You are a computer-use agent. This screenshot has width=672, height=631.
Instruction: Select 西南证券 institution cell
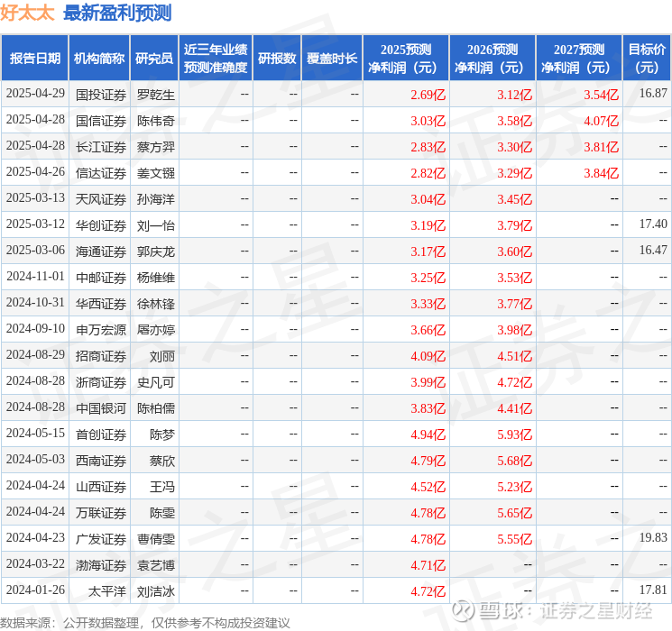click(x=101, y=461)
